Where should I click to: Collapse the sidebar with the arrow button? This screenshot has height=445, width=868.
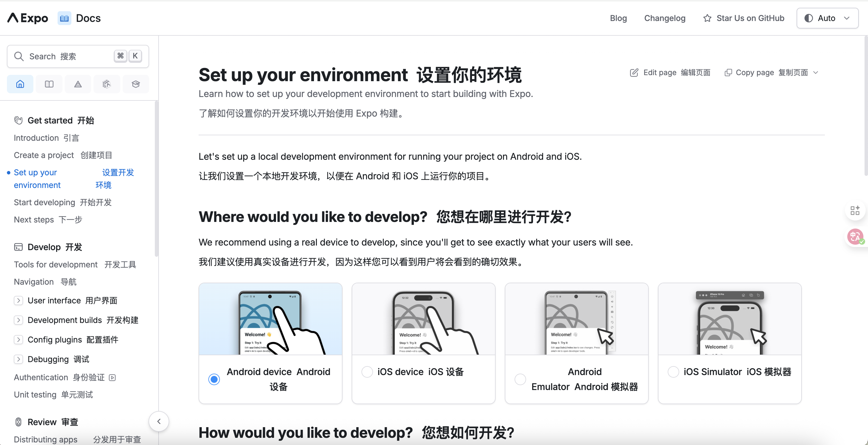point(158,421)
